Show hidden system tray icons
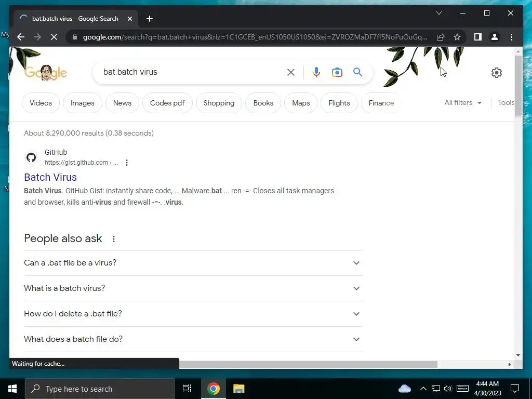Image resolution: width=532 pixels, height=399 pixels. (423, 389)
